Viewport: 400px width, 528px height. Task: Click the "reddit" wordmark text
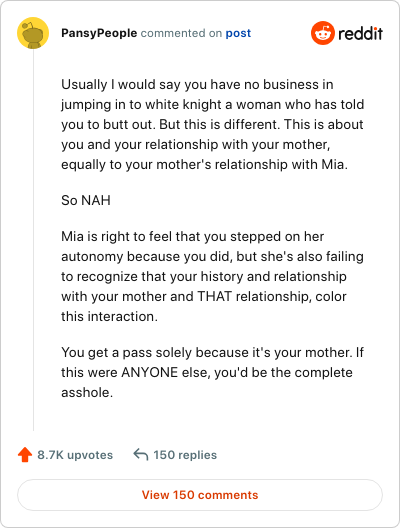(x=360, y=33)
